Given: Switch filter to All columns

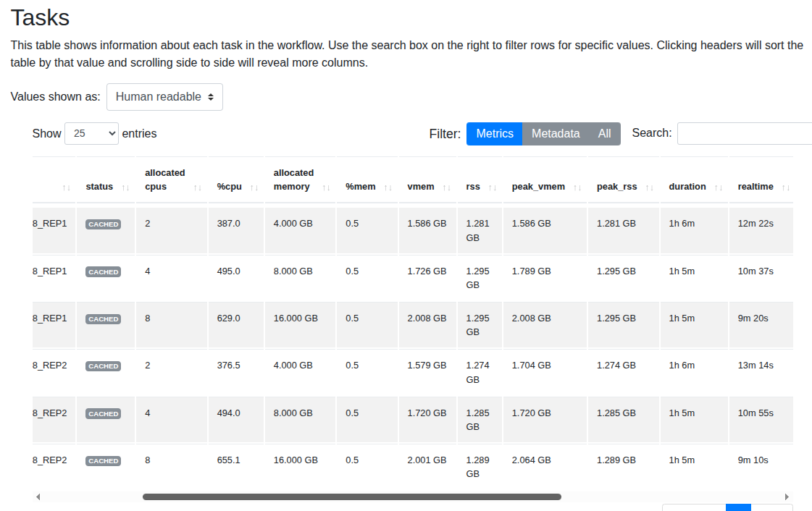Looking at the screenshot, I should click(604, 134).
